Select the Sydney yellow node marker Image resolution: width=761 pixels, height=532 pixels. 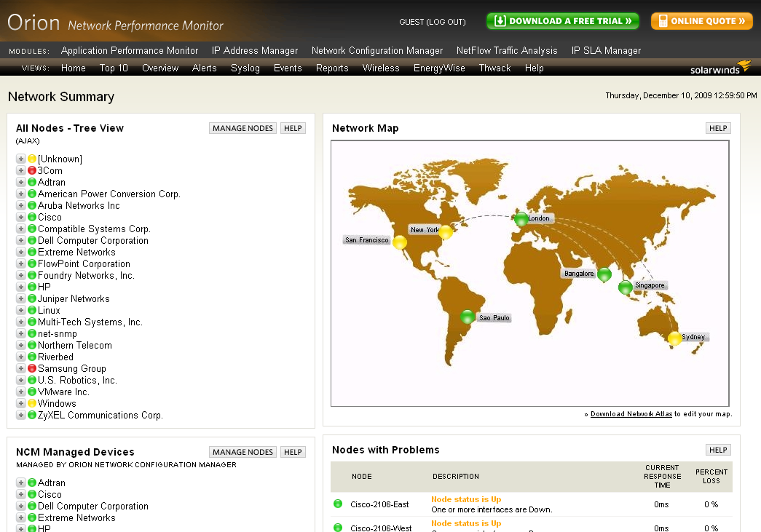click(x=674, y=338)
